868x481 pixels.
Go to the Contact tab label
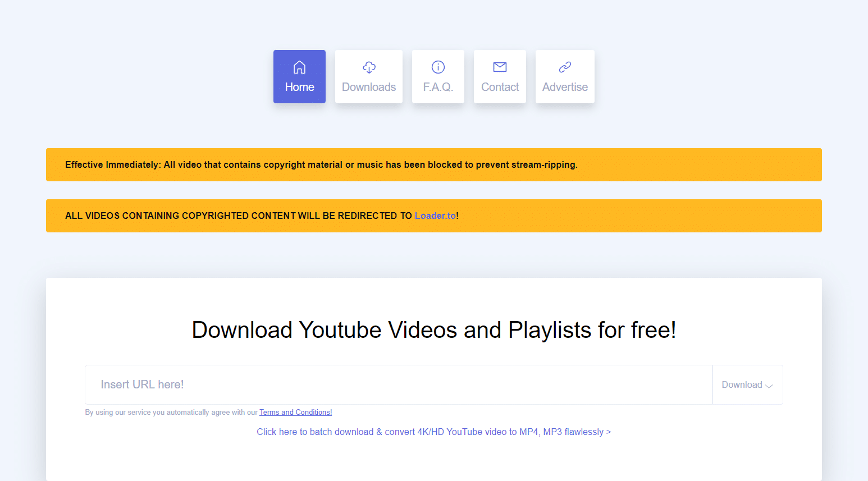click(x=500, y=87)
